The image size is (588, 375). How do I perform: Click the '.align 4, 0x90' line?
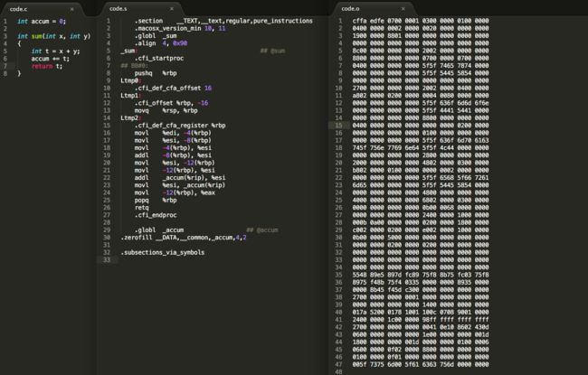pos(161,43)
